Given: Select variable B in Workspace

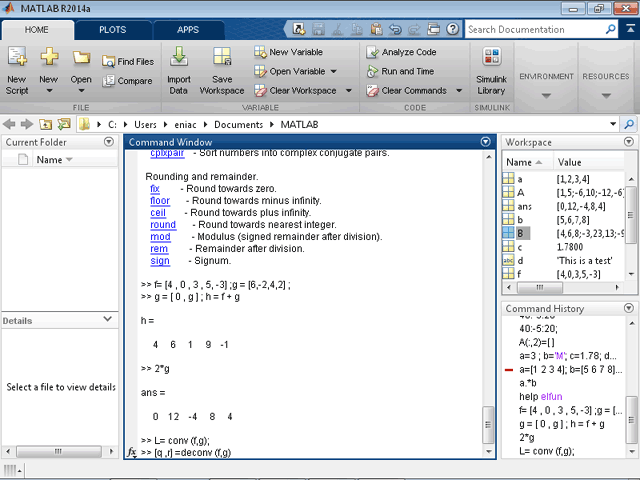Looking at the screenshot, I should (521, 232).
